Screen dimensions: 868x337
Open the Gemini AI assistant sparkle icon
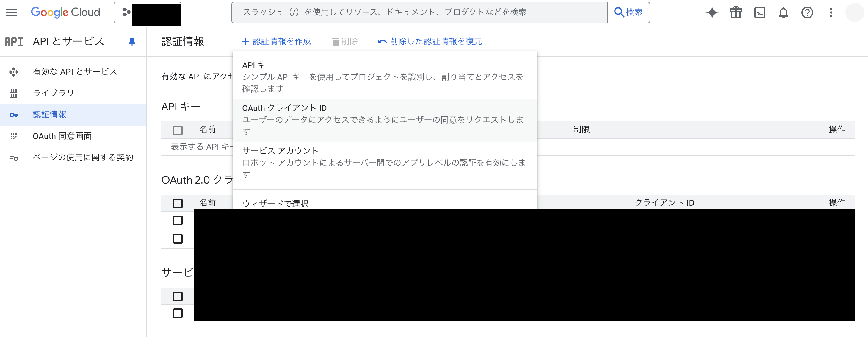coord(712,13)
